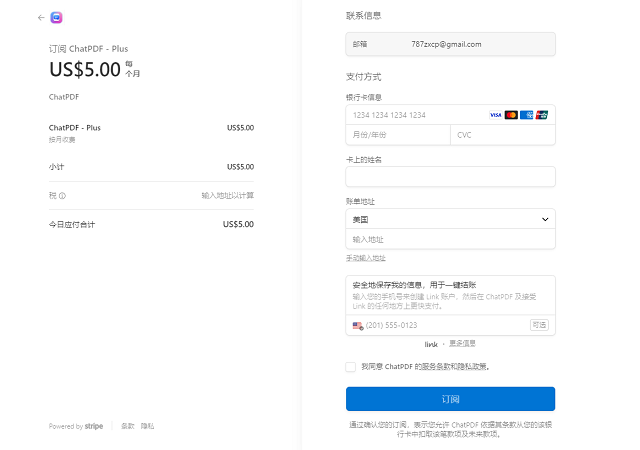Click the 按月收费 billing text
This screenshot has height=450, width=640.
click(62, 140)
